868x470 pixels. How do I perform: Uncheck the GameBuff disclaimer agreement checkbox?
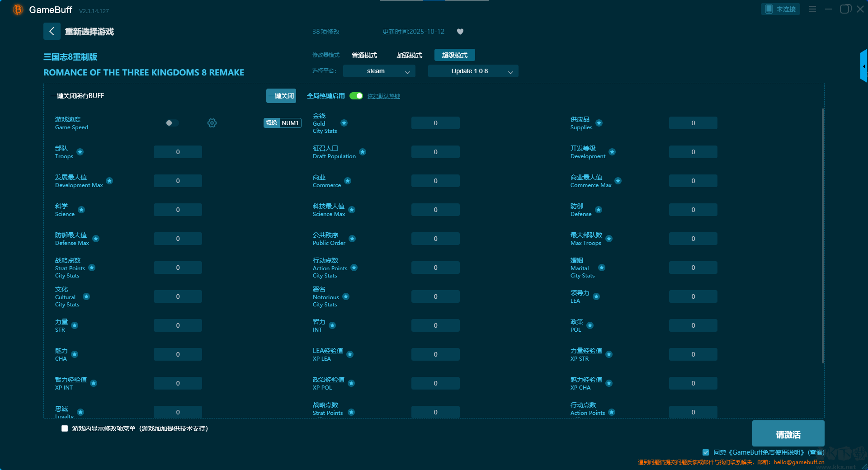click(x=706, y=452)
